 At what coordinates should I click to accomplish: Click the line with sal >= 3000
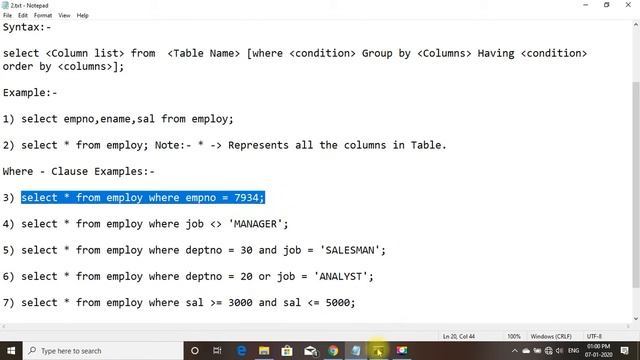tap(179, 302)
